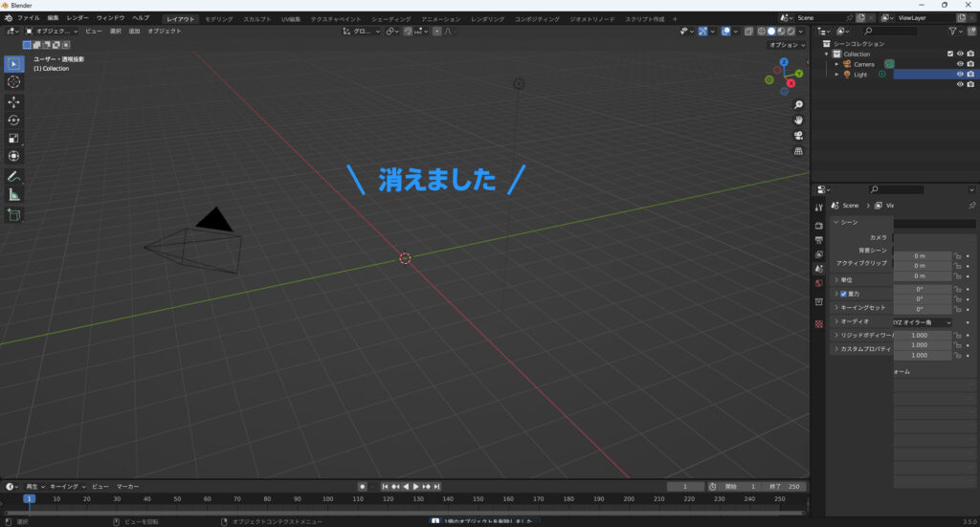Toggle the Gravity (重力) checkbox
The height and width of the screenshot is (527, 980).
coord(843,294)
